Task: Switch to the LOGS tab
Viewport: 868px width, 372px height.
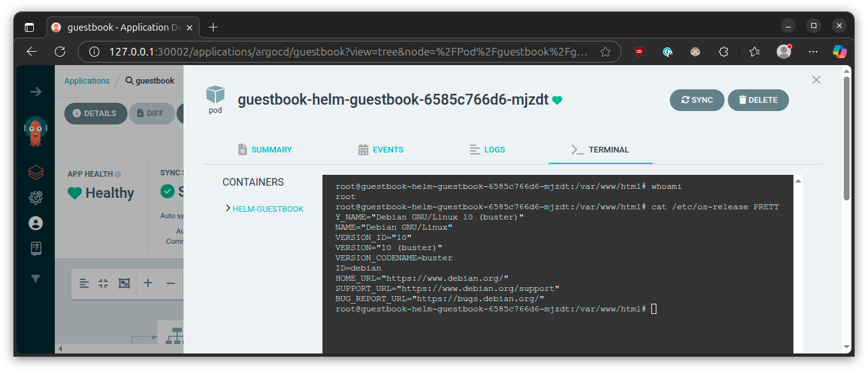Action: coord(487,150)
